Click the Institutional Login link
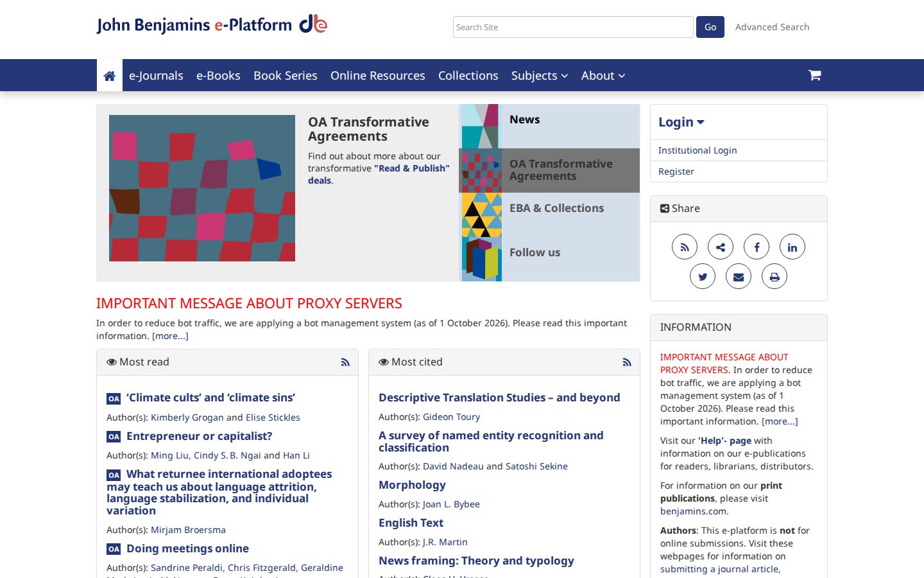Viewport: 924px width, 578px height. [697, 150]
